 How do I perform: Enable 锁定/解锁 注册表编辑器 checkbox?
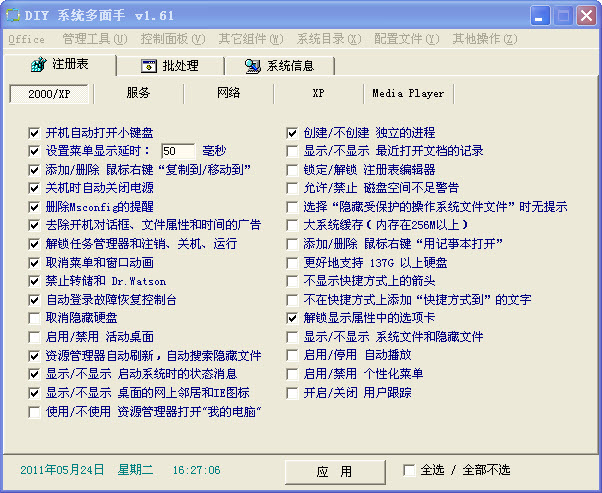293,169
